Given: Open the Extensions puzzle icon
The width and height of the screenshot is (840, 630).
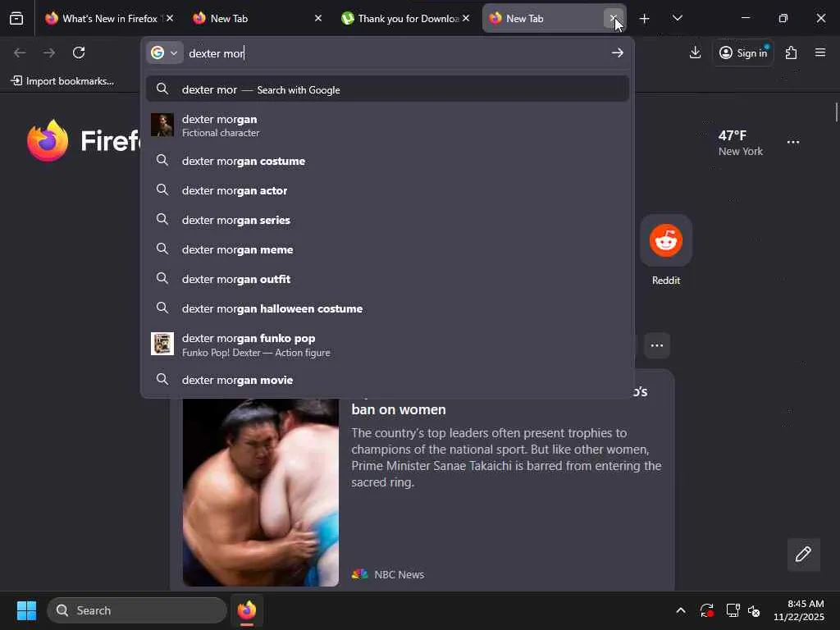Looking at the screenshot, I should click(792, 52).
